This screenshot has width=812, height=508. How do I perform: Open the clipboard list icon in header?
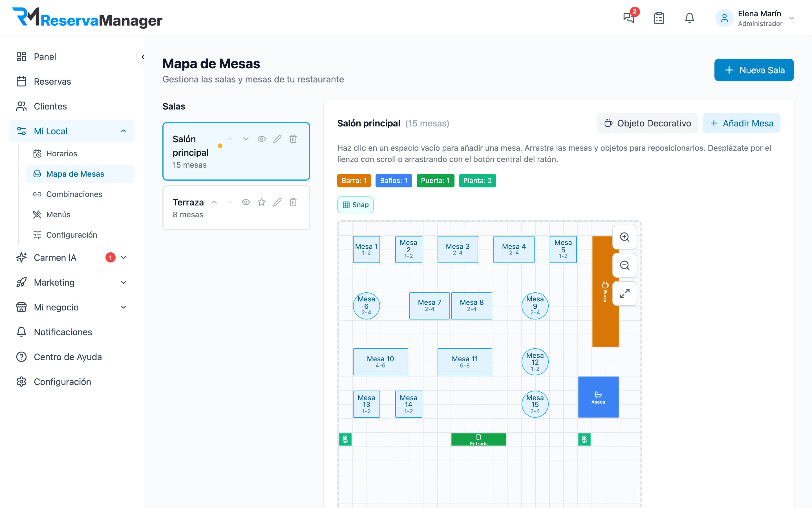[x=659, y=18]
